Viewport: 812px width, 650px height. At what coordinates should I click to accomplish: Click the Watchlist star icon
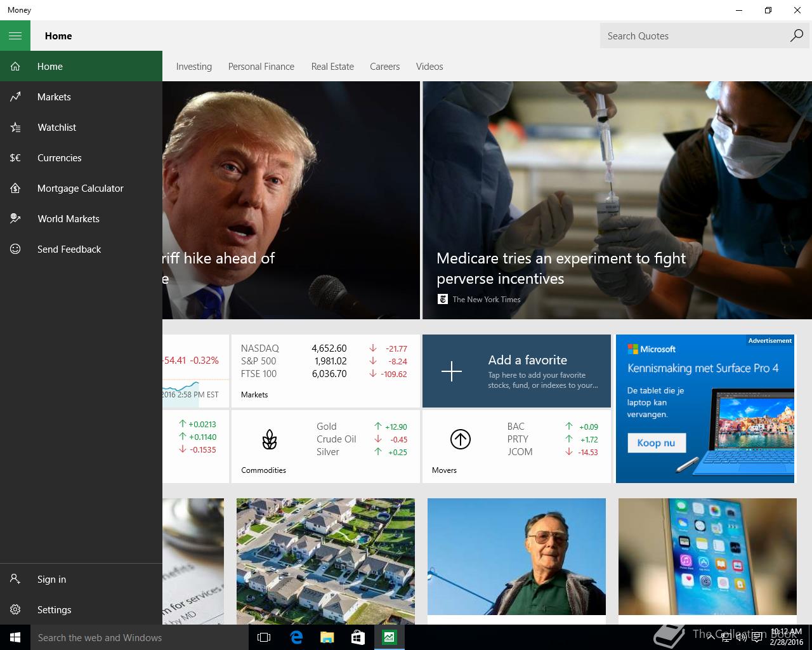point(15,127)
